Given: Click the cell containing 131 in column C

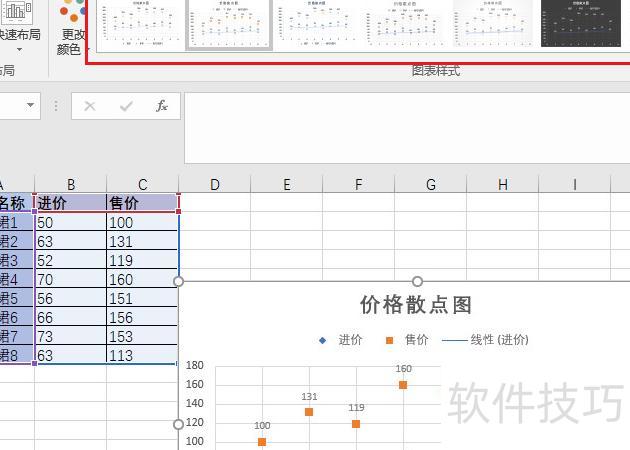Looking at the screenshot, I should click(143, 241).
